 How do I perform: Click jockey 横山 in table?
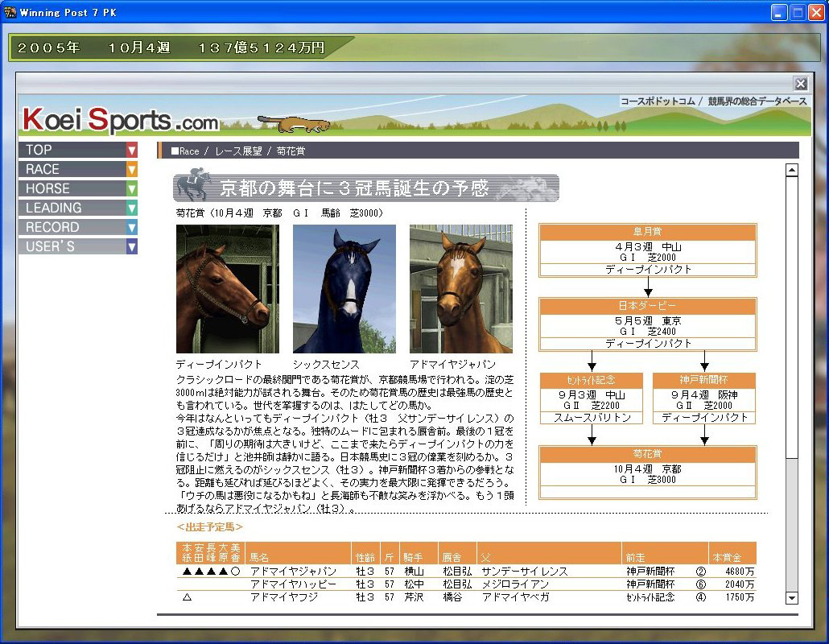tap(414, 572)
